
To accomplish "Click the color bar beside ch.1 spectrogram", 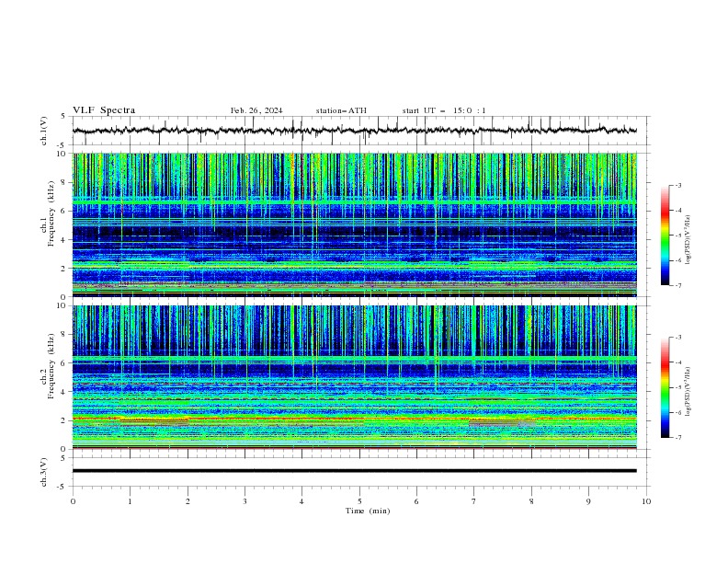I will click(665, 236).
